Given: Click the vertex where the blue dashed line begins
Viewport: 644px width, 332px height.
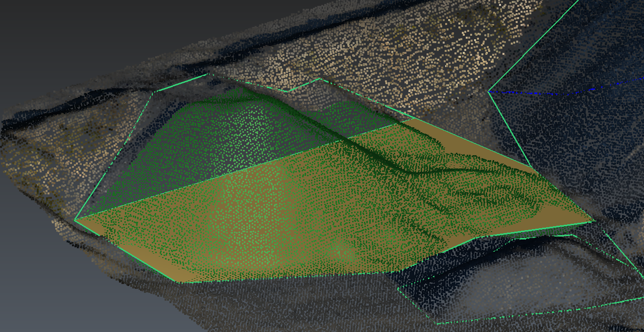Looking at the screenshot, I should 489,91.
